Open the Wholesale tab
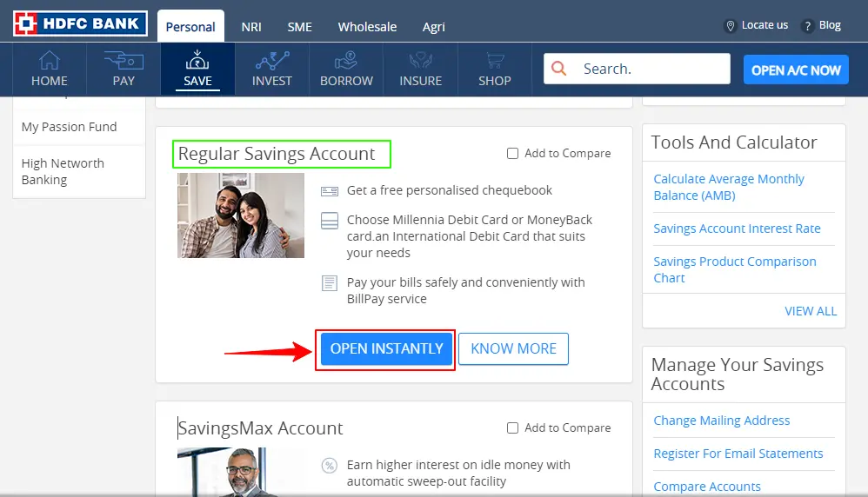 pos(368,27)
